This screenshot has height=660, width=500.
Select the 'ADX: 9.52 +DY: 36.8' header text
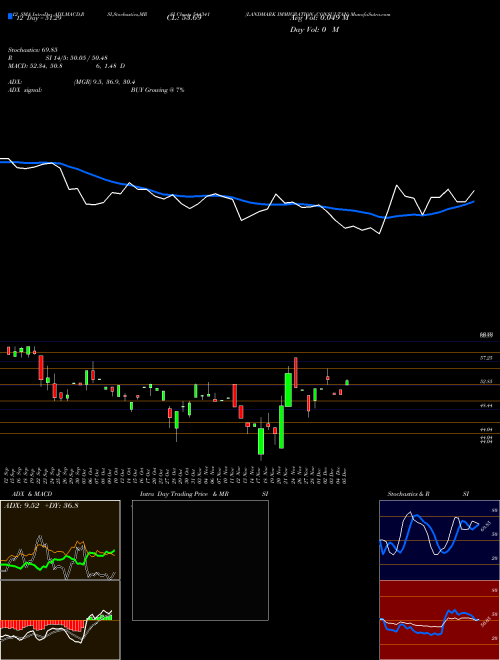[41, 505]
